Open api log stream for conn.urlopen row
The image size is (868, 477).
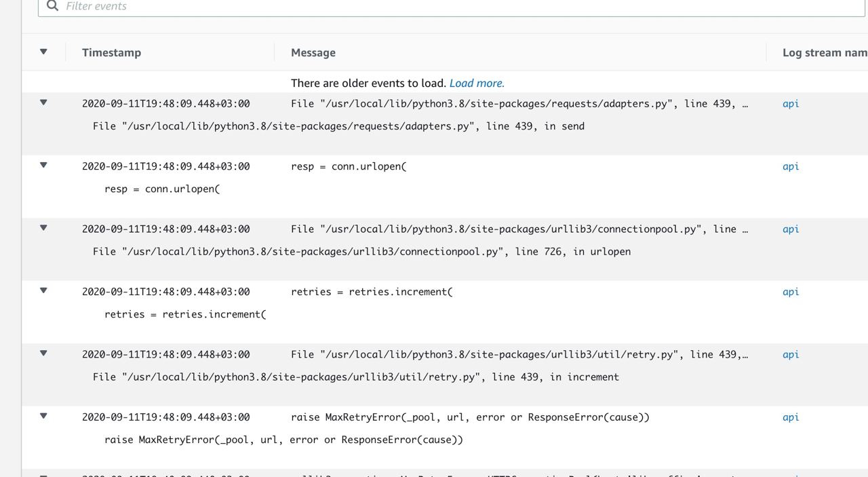791,166
